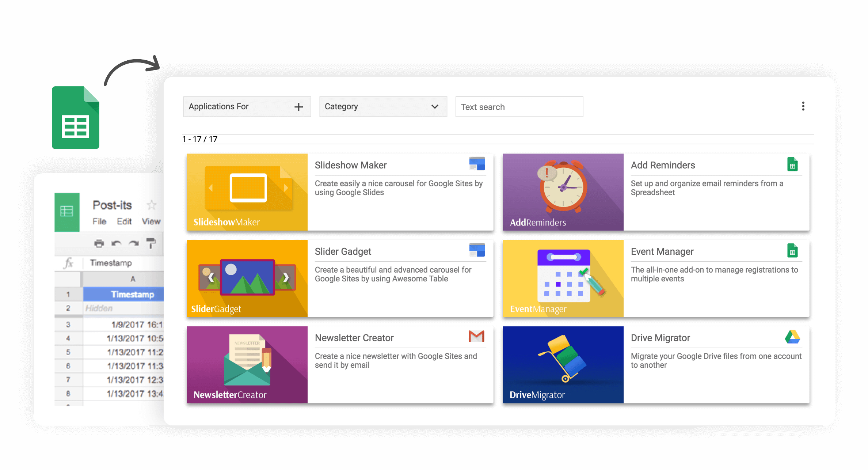Click the right carousel arrow on SliderGadget image
The height and width of the screenshot is (470, 868).
(x=286, y=278)
